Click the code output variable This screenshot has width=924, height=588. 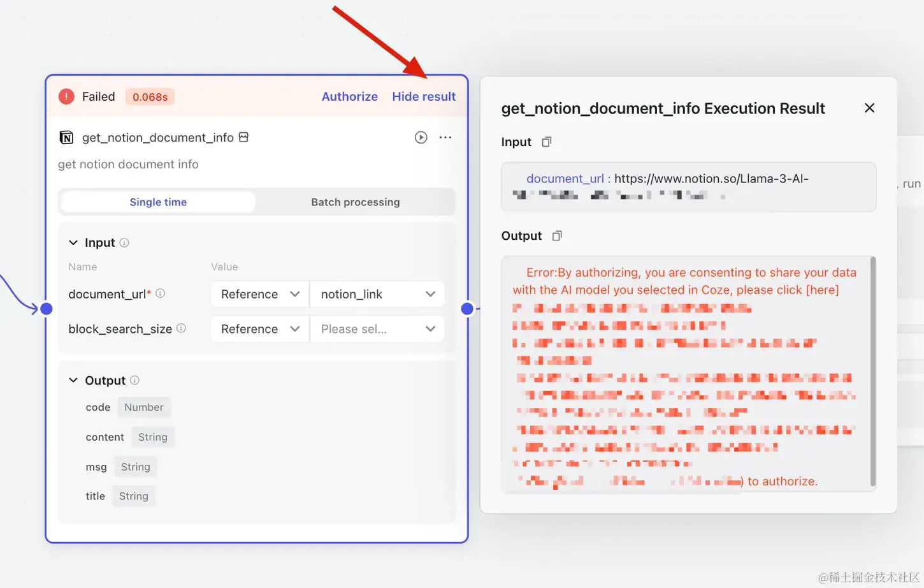[x=98, y=407]
